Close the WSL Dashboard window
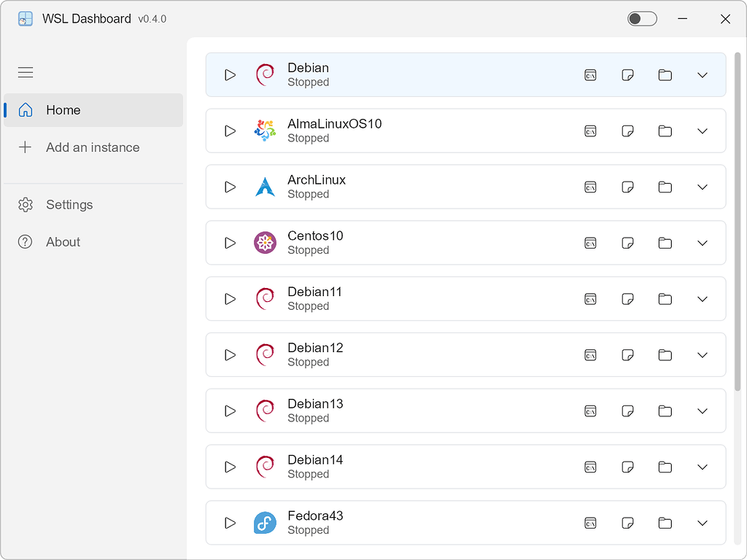 point(725,18)
